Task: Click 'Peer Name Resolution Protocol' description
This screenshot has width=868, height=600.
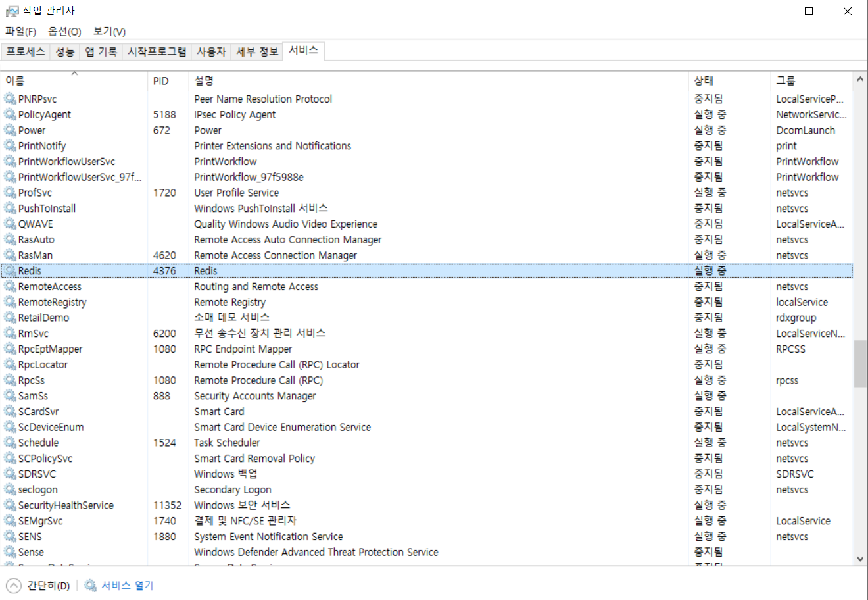Action: click(263, 99)
